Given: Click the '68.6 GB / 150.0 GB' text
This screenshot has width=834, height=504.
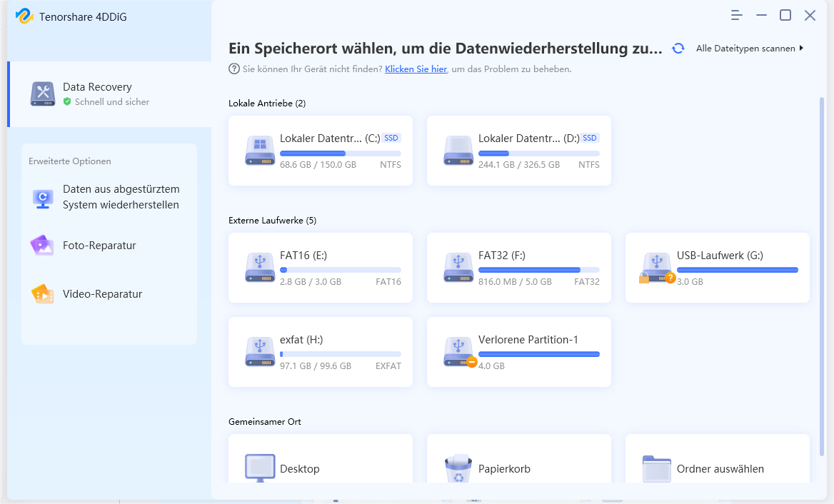Looking at the screenshot, I should [x=318, y=165].
